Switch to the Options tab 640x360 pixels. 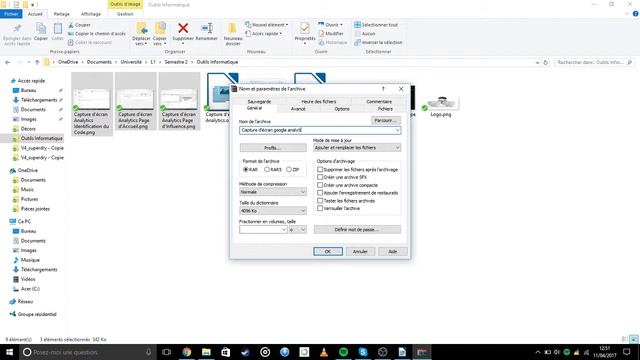(x=342, y=109)
